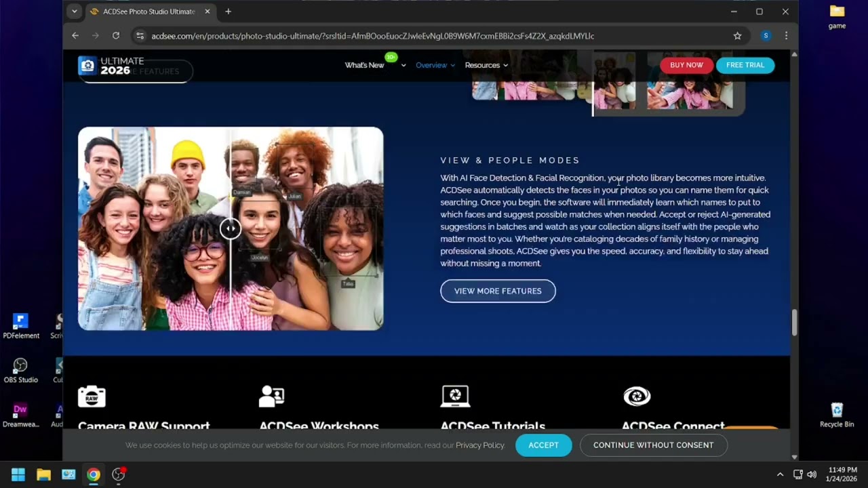Open the taskbar clock and date

coord(842,474)
